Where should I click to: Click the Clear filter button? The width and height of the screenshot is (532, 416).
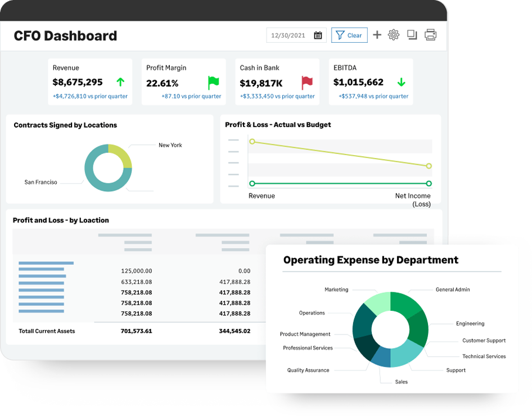(349, 35)
